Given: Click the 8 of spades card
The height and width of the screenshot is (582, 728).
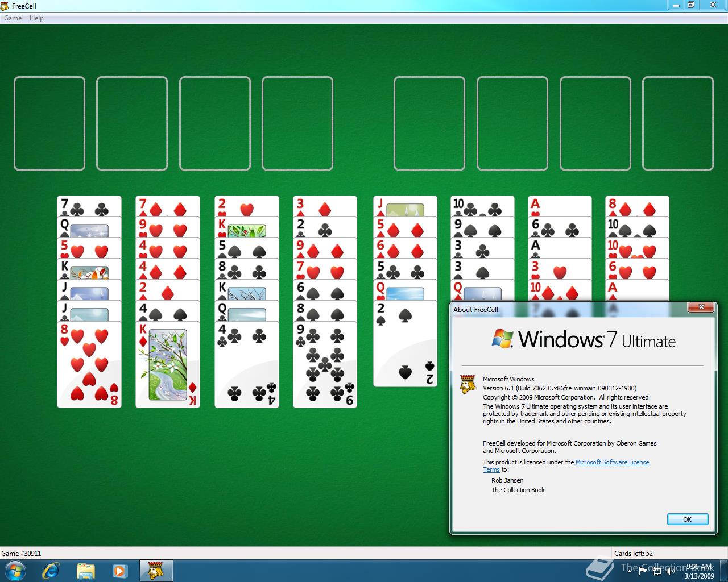Looking at the screenshot, I should click(x=325, y=311).
